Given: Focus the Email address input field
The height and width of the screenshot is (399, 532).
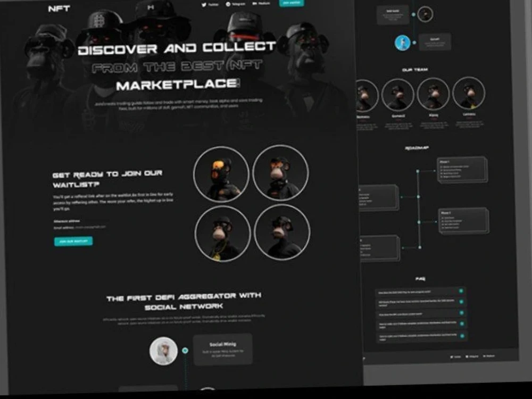Looking at the screenshot, I should 80,227.
